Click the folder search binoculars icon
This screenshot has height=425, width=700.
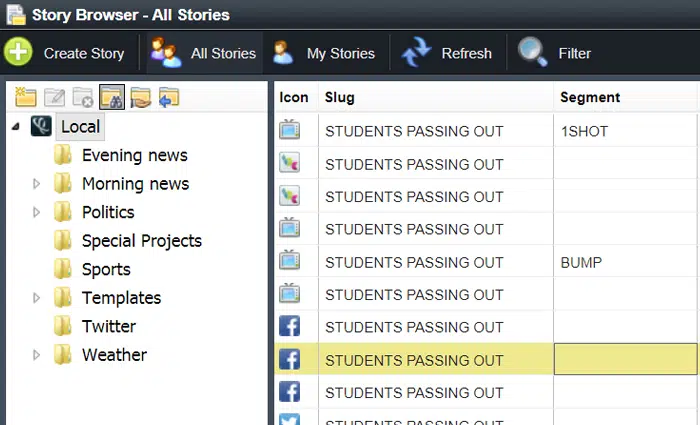pyautogui.click(x=112, y=97)
